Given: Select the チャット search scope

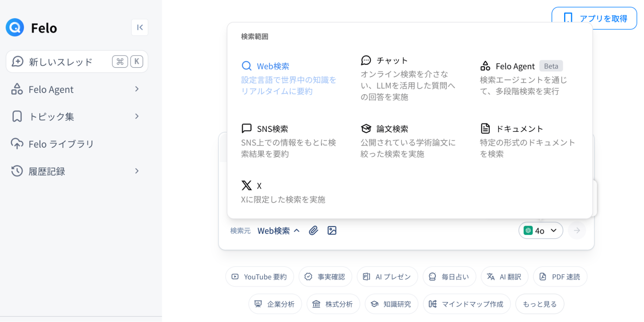Looking at the screenshot, I should [408, 78].
